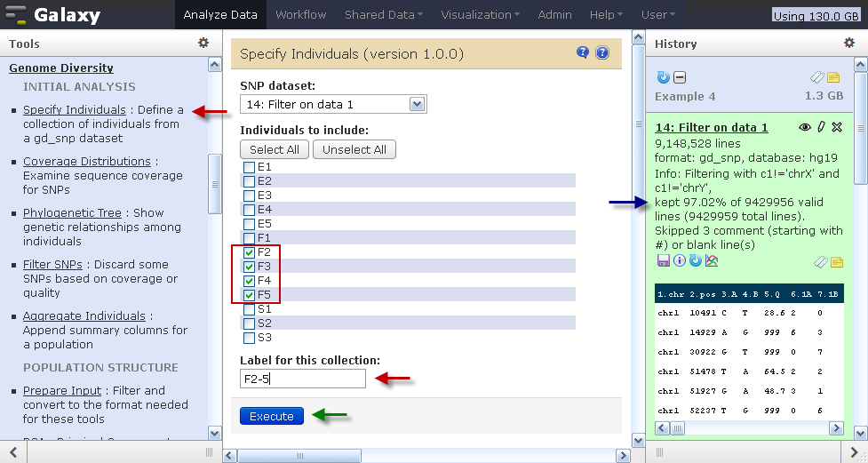The width and height of the screenshot is (868, 463).
Task: Click the Galaxy logo
Action: point(52,15)
